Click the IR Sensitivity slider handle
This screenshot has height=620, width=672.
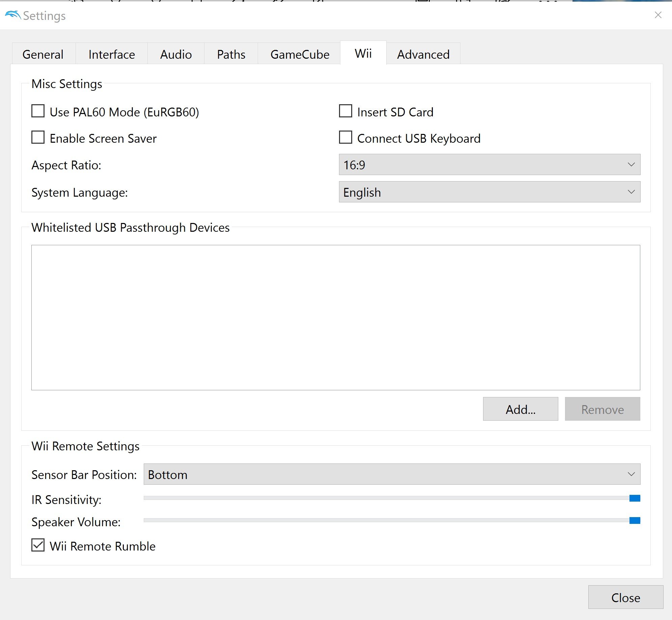pyautogui.click(x=634, y=498)
